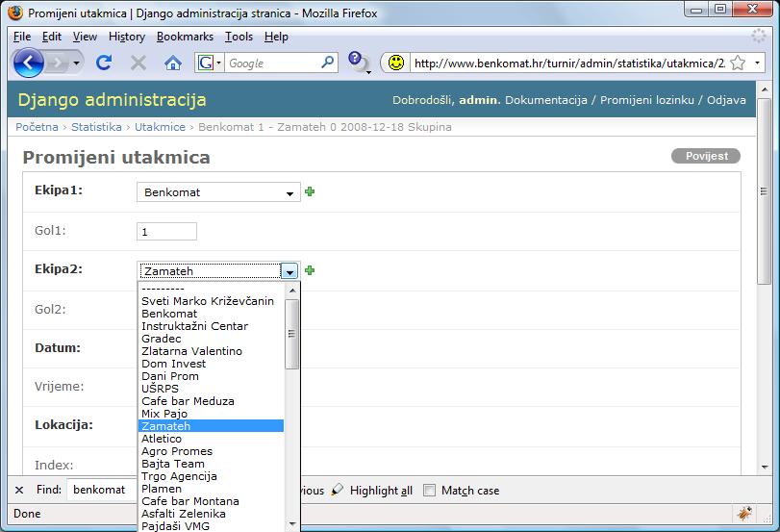780x532 pixels.
Task: Select Zlatarna Valentino option
Action: pyautogui.click(x=212, y=351)
